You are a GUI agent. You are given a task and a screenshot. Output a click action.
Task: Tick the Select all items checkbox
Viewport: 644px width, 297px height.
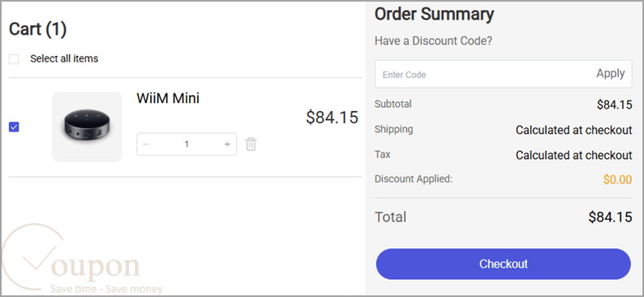point(14,59)
